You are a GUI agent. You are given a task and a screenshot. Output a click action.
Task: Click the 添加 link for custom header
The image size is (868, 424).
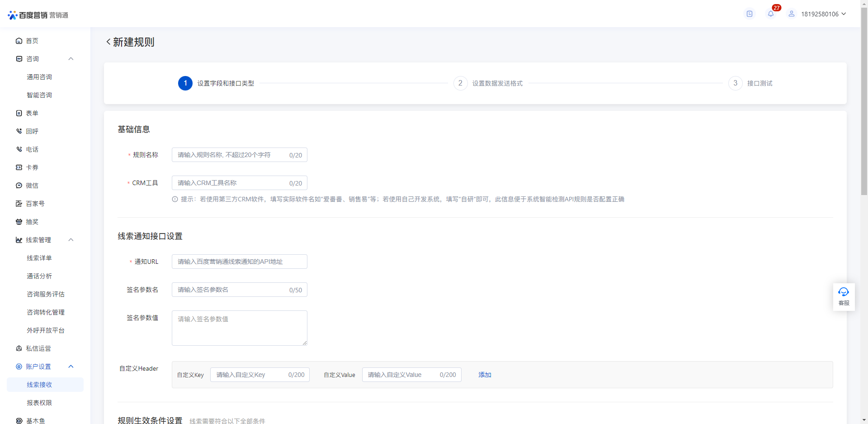coord(485,375)
